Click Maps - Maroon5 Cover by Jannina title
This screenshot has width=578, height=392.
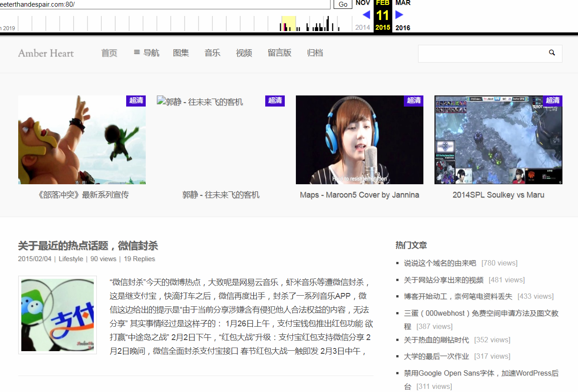pos(359,195)
